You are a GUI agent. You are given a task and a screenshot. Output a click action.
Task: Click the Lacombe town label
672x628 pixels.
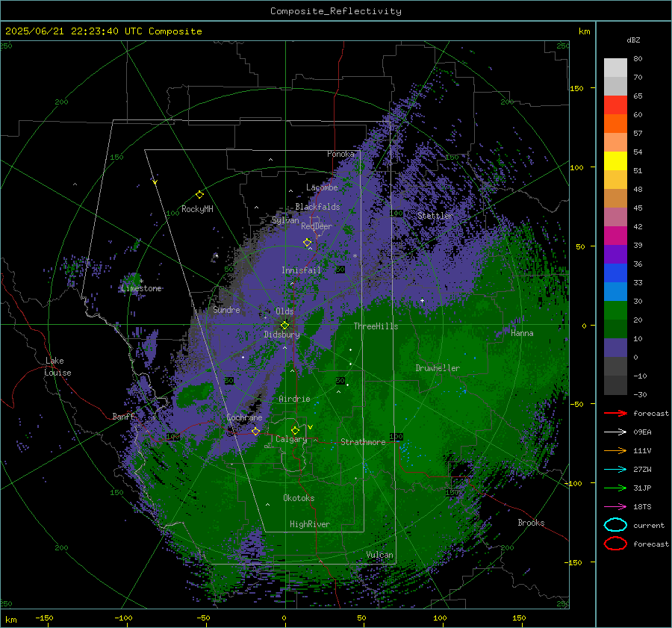[x=322, y=187]
